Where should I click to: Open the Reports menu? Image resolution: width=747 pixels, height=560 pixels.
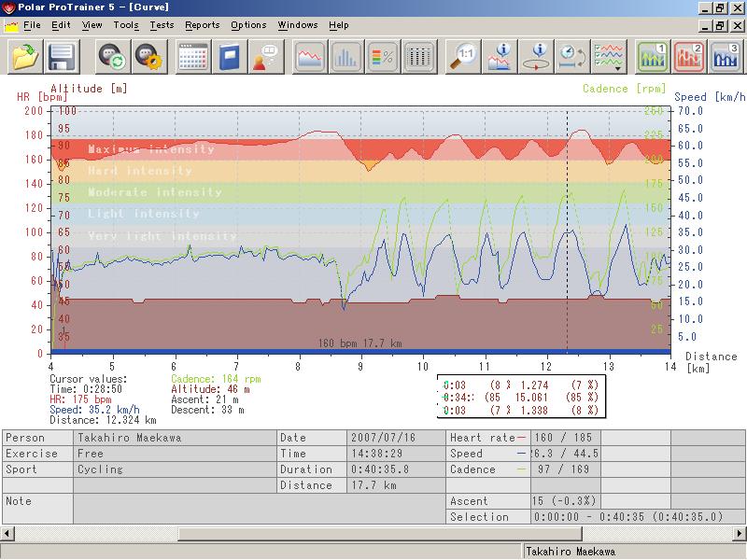click(x=202, y=25)
